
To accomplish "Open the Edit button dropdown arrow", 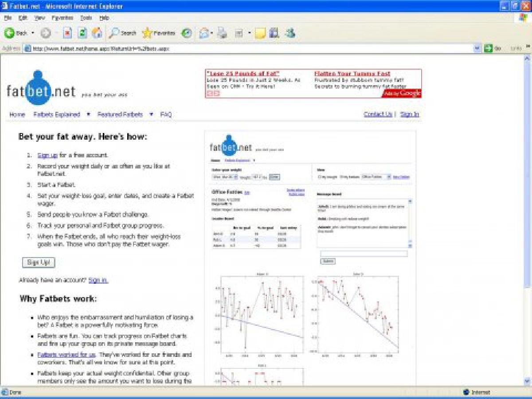I will [x=249, y=33].
